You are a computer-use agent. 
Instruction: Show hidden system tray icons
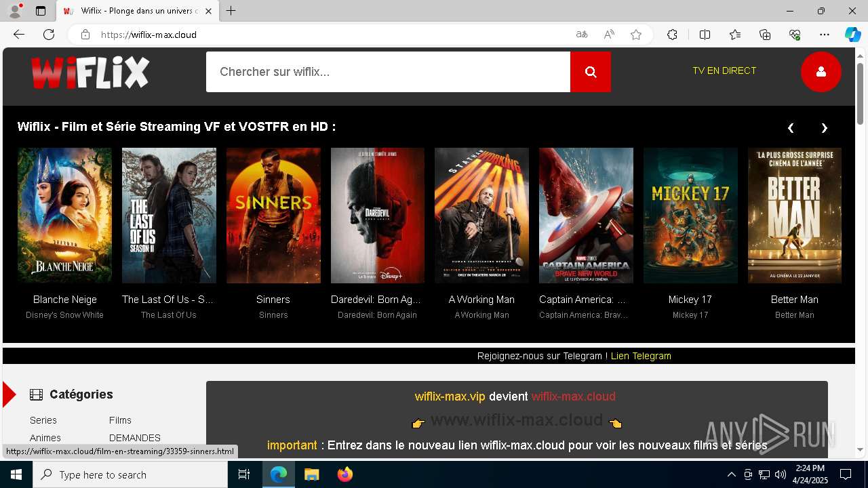tap(731, 474)
